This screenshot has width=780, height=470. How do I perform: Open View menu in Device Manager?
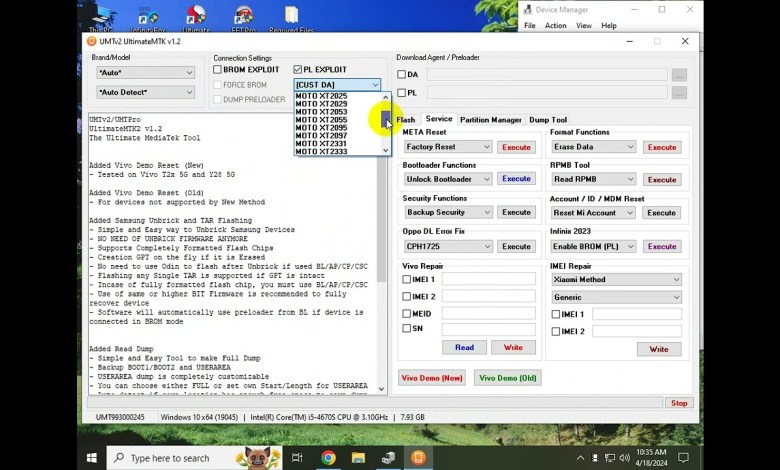click(x=584, y=25)
